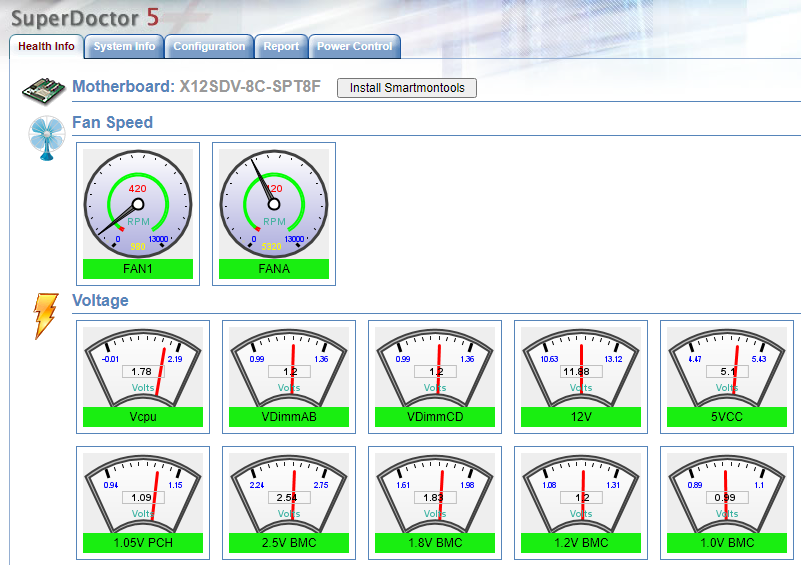Click the 2.5V BMC green label
This screenshot has height=565, width=801.
pos(289,543)
